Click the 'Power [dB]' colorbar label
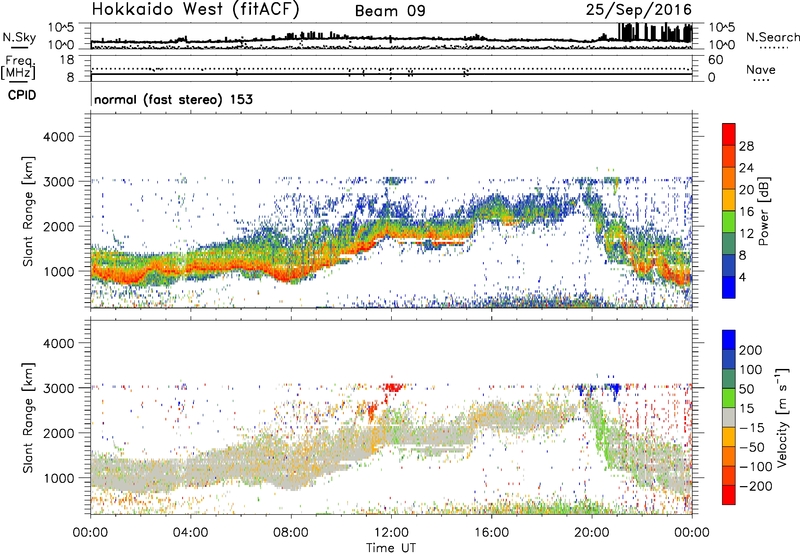 [763, 211]
